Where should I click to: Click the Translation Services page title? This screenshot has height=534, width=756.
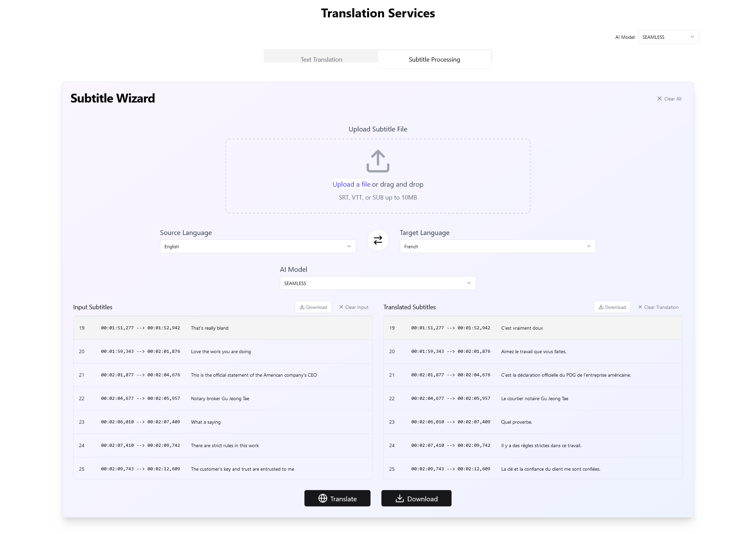[x=378, y=13]
